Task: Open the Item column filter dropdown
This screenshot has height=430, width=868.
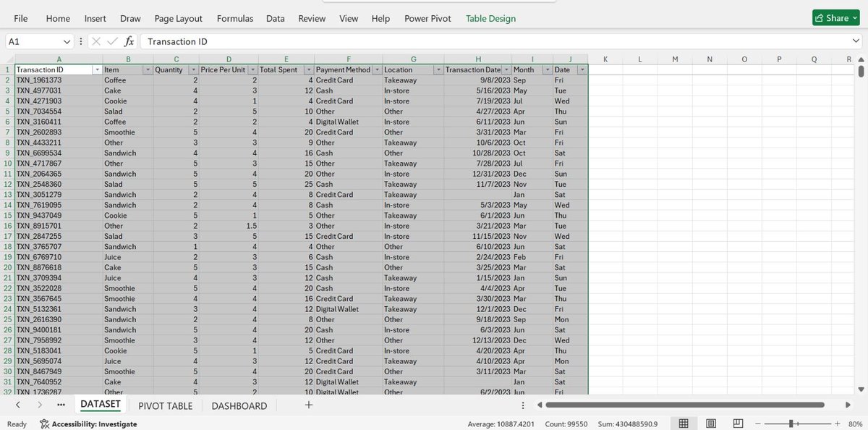Action: [x=148, y=69]
